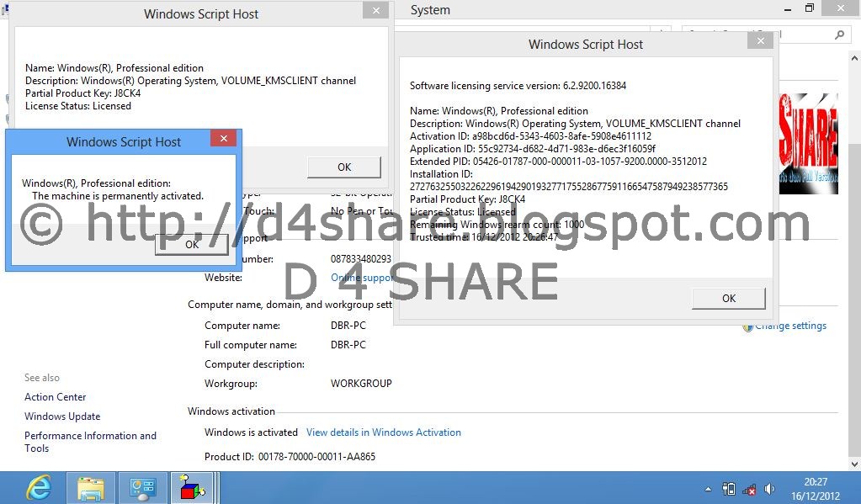Image resolution: width=861 pixels, height=504 pixels.
Task: Click OK in Partial Product Key dialog
Action: pos(344,167)
